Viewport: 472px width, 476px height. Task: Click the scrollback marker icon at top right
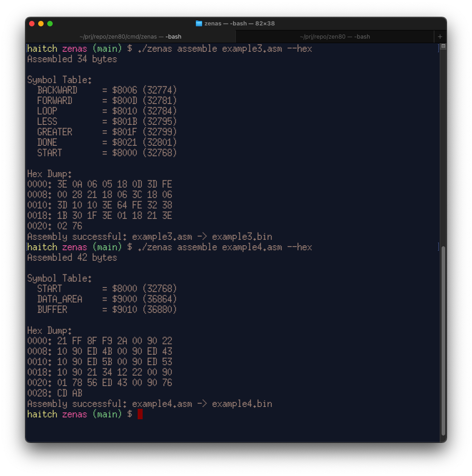(x=443, y=46)
